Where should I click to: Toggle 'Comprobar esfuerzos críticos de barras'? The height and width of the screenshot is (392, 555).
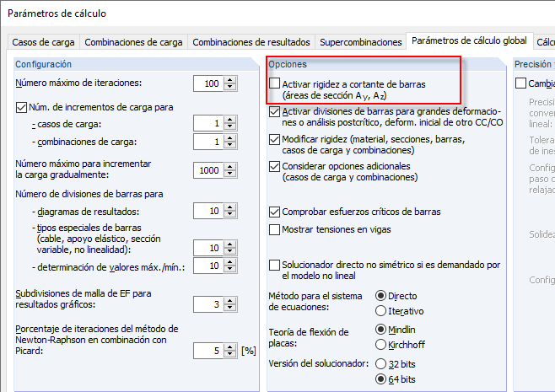click(274, 212)
